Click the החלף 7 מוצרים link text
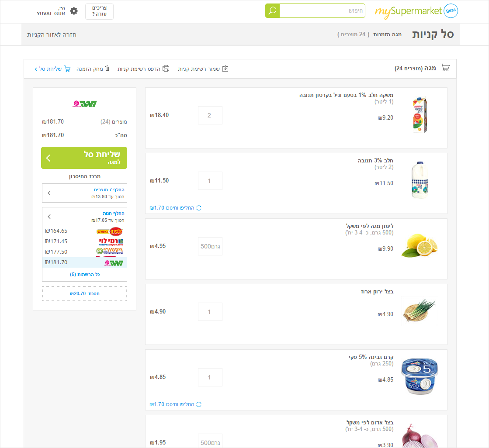The height and width of the screenshot is (448, 489). pyautogui.click(x=109, y=190)
